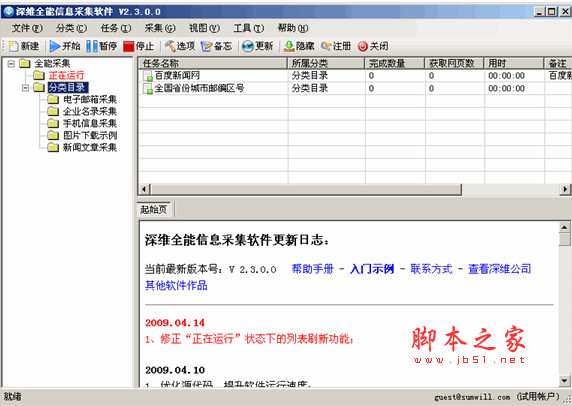Screen dimensions: 572x406
Task: Switch to the 起始页 tab
Action: pyautogui.click(x=154, y=209)
